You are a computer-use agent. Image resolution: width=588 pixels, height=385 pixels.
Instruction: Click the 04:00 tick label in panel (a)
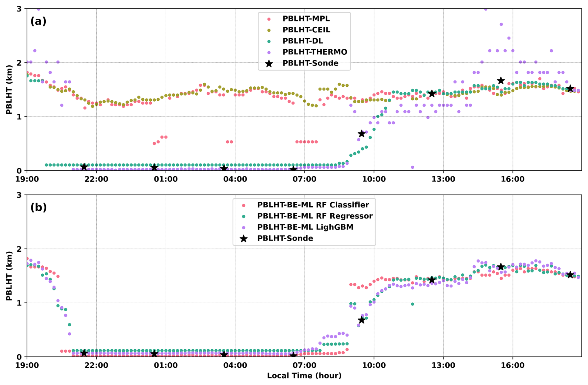pyautogui.click(x=235, y=179)
